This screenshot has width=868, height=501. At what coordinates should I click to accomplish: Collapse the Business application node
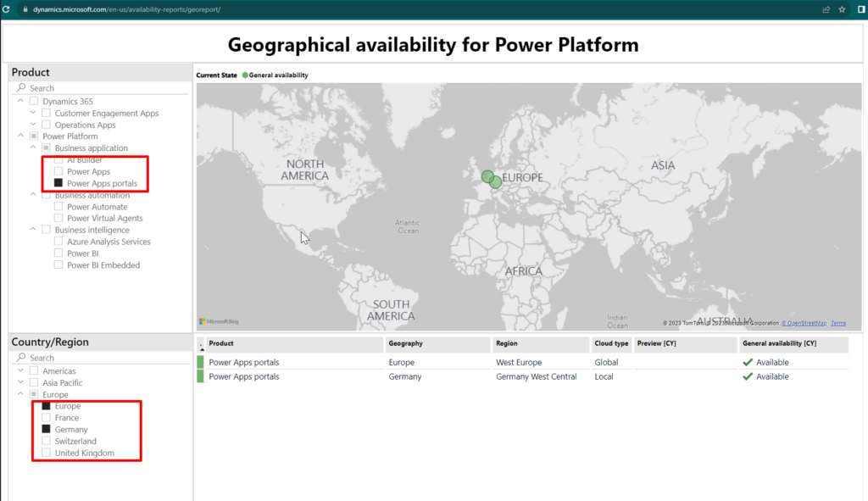pos(33,148)
